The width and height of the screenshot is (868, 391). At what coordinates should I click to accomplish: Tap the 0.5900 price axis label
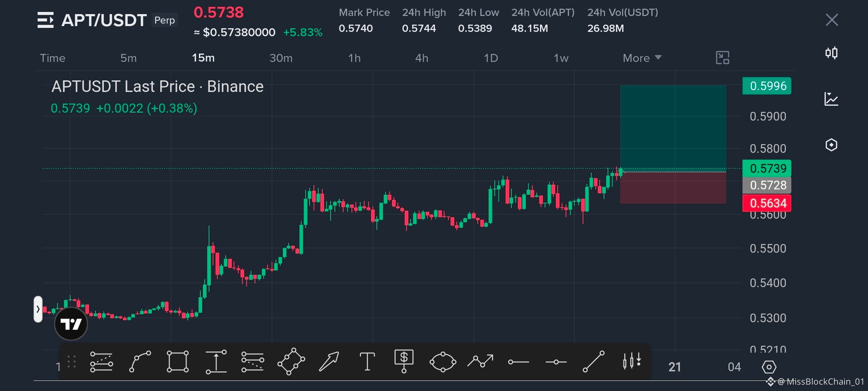(768, 117)
